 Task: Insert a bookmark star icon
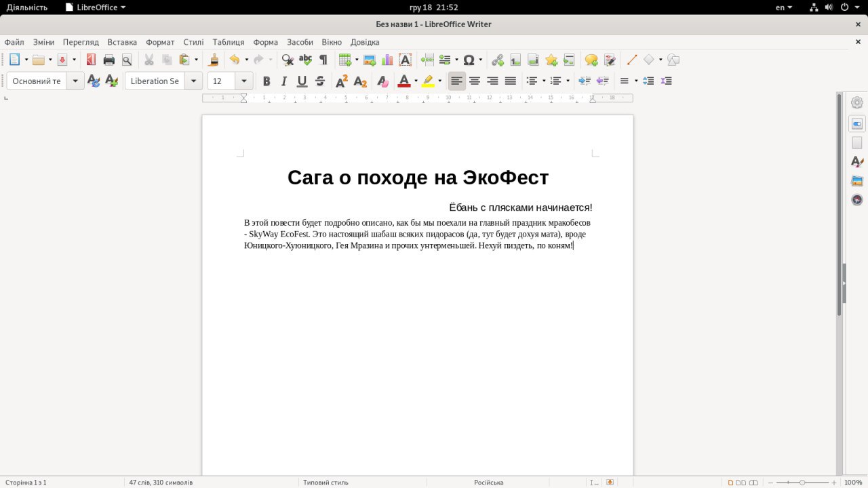[551, 60]
